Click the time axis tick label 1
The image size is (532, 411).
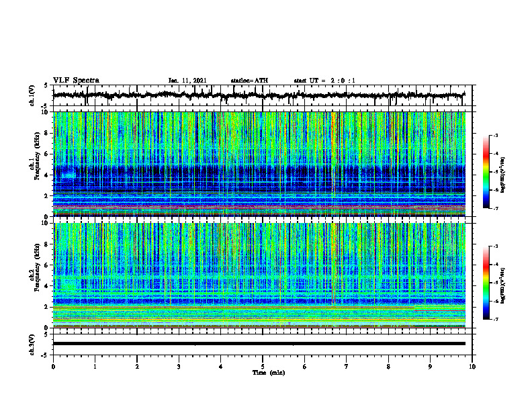pos(95,367)
